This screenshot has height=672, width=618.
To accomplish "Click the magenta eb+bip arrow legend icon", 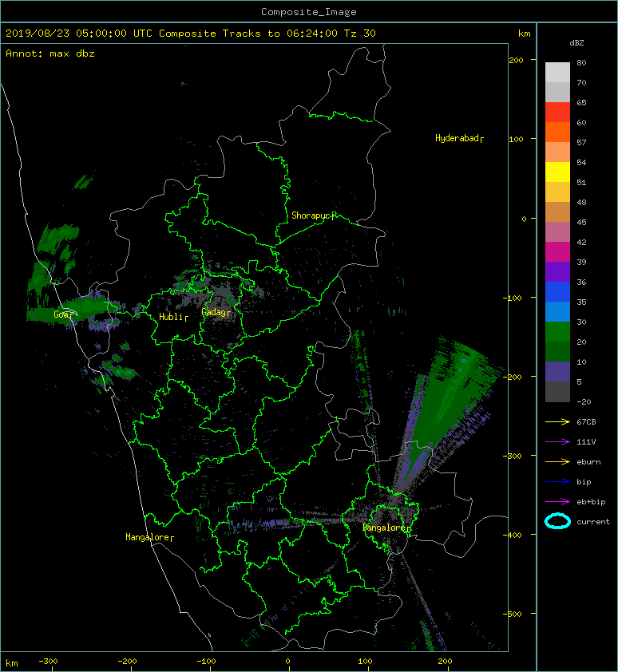I will tap(557, 501).
